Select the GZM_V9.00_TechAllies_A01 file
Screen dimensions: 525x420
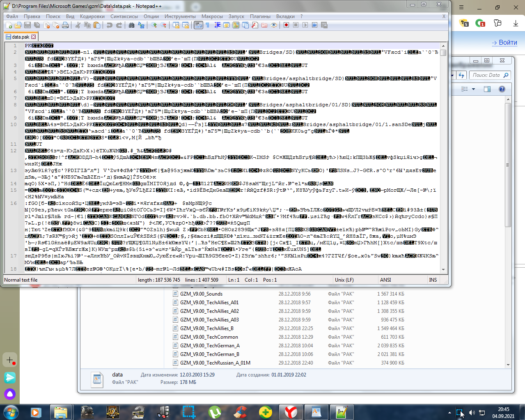(x=209, y=303)
